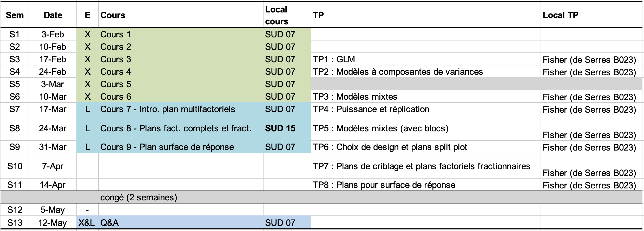644x231 pixels.
Task: Click the Local cours header cell
Action: tap(277, 15)
